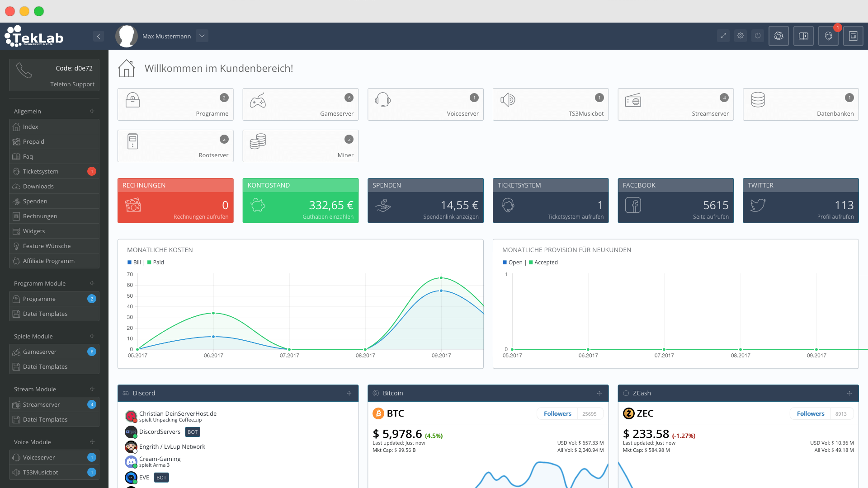Viewport: 868px width, 488px height.
Task: Open the settings gear in the top toolbar
Action: (x=740, y=36)
